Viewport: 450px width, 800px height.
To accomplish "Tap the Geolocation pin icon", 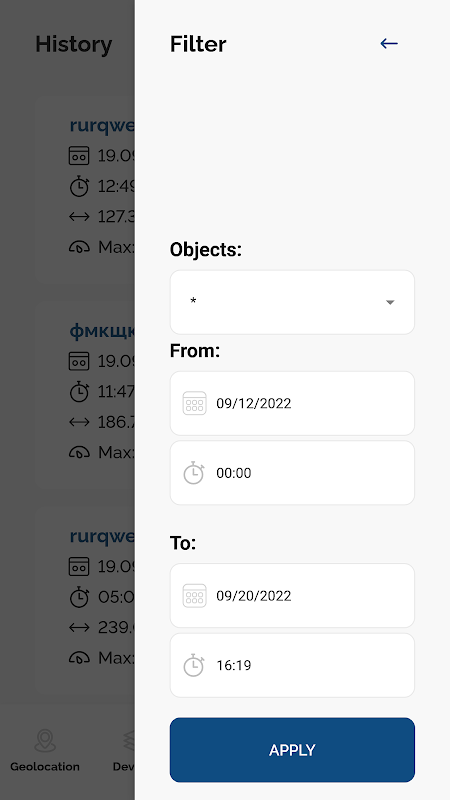I will pos(45,741).
